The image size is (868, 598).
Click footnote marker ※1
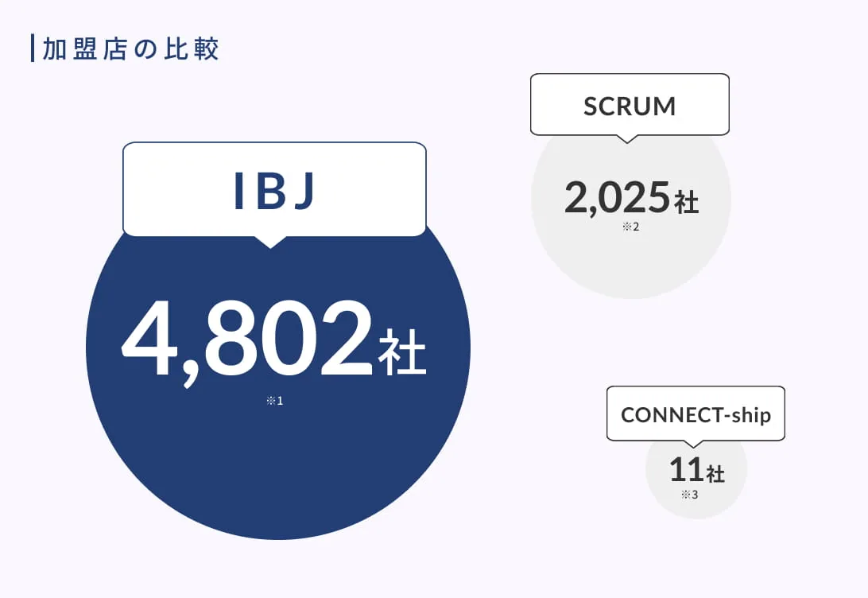pyautogui.click(x=274, y=400)
